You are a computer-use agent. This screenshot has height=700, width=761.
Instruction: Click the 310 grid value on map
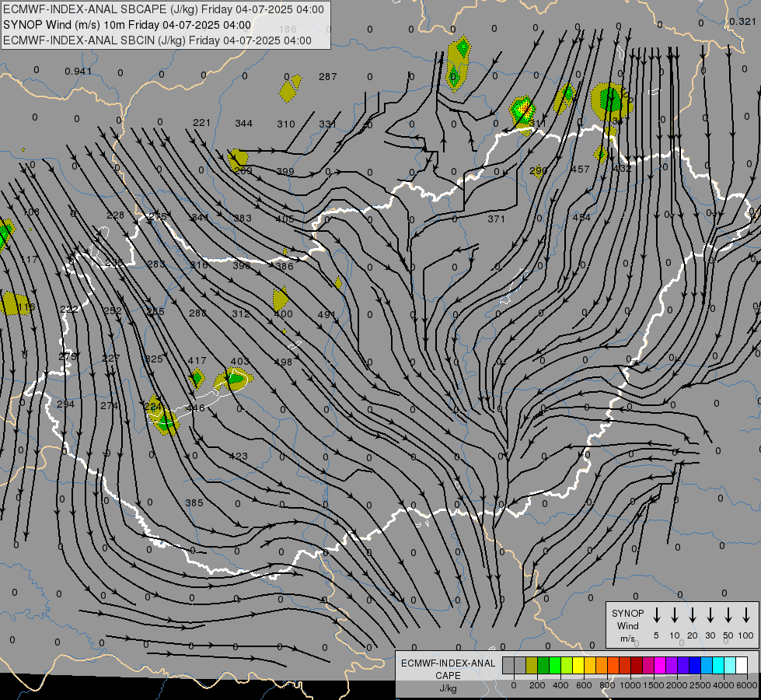pyautogui.click(x=286, y=124)
